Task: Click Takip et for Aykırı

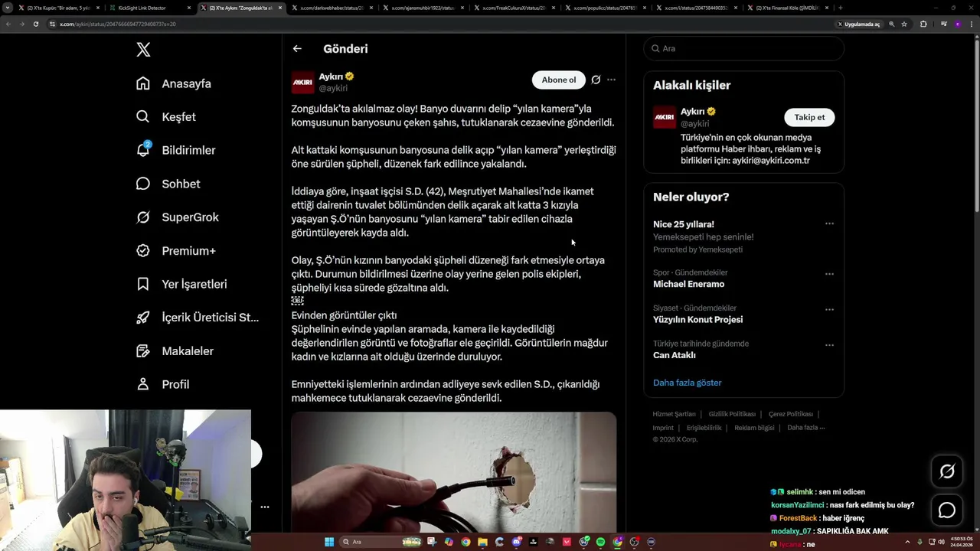Action: pos(809,117)
